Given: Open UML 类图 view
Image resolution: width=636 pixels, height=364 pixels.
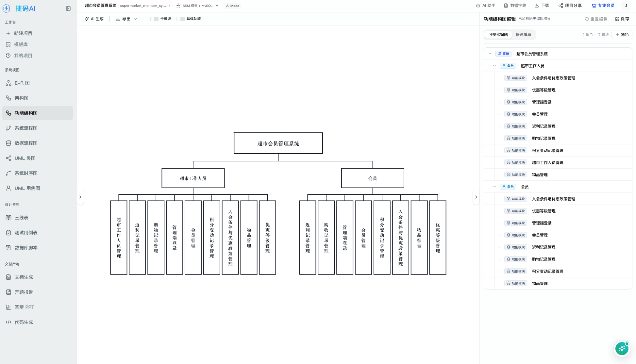Looking at the screenshot, I should pos(37,158).
